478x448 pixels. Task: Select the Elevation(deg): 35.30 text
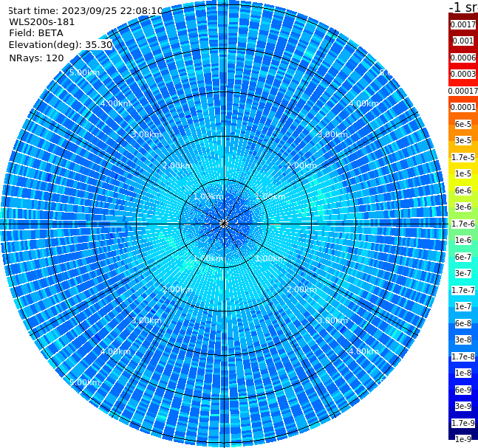61,45
